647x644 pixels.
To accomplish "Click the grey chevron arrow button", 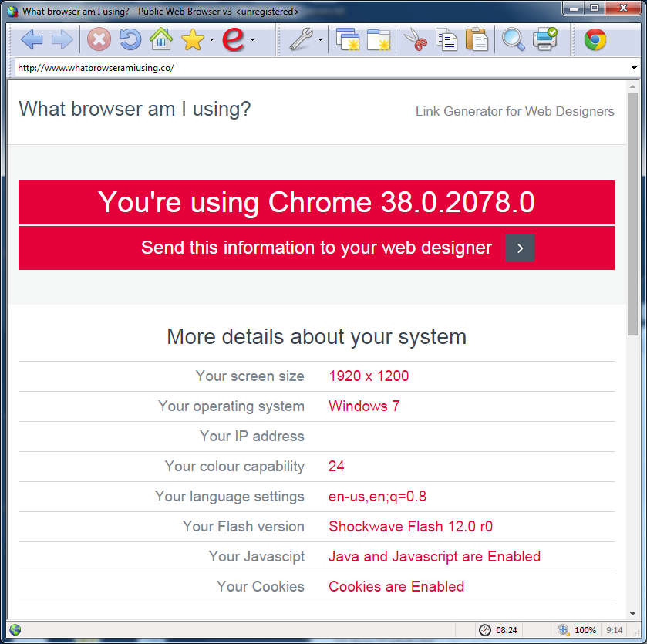I will pos(520,248).
